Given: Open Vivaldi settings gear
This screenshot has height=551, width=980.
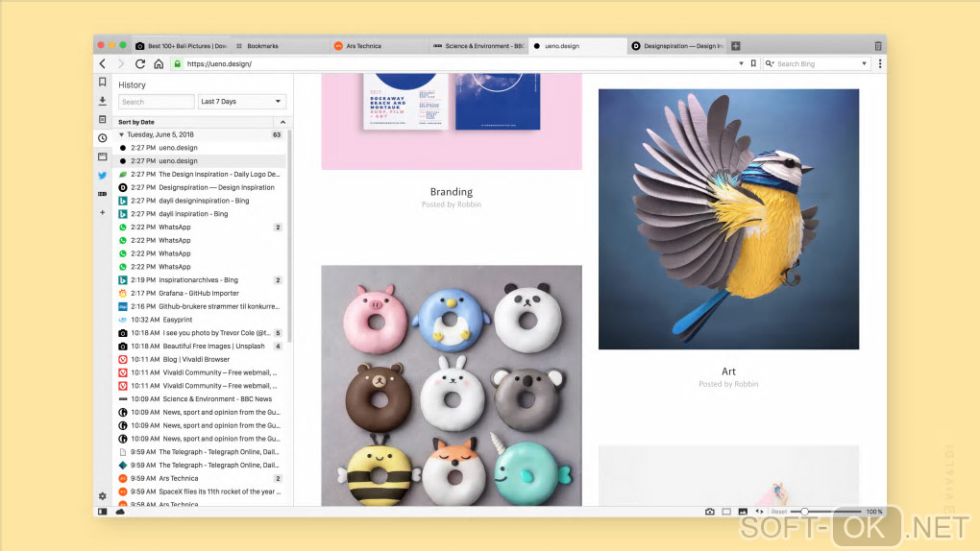Looking at the screenshot, I should 103,496.
